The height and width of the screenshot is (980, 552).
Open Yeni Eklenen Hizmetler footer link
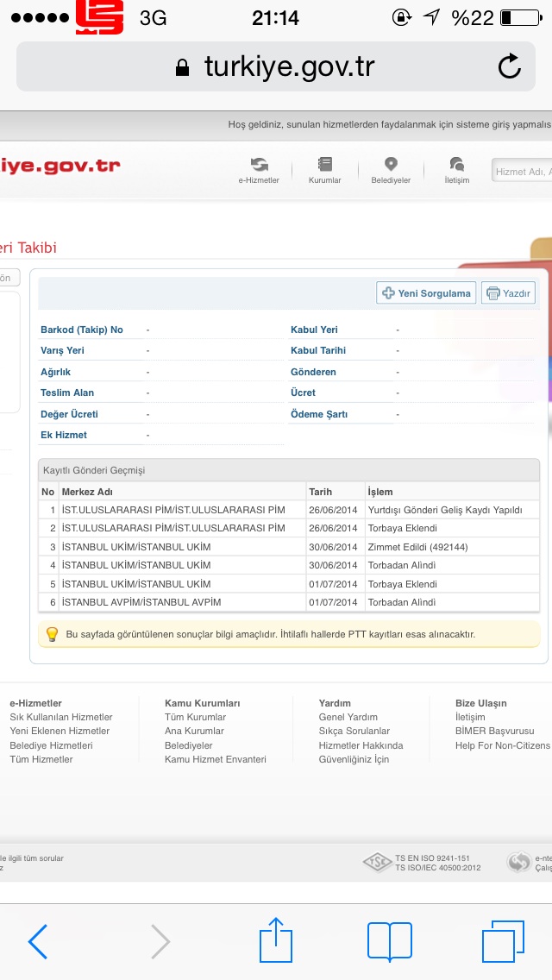60,731
